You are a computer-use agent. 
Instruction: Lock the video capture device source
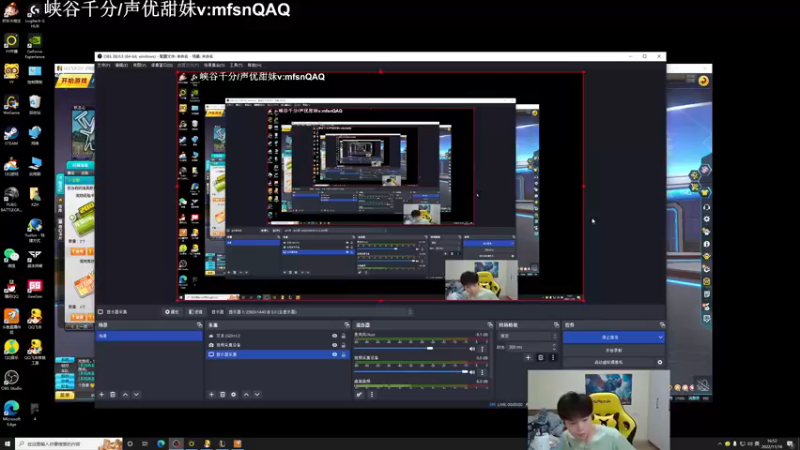pos(343,345)
